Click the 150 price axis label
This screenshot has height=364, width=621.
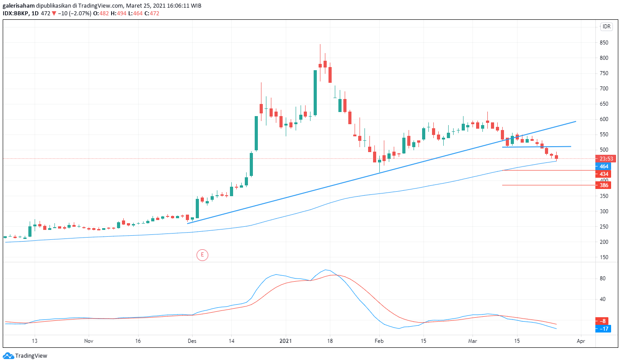point(604,257)
